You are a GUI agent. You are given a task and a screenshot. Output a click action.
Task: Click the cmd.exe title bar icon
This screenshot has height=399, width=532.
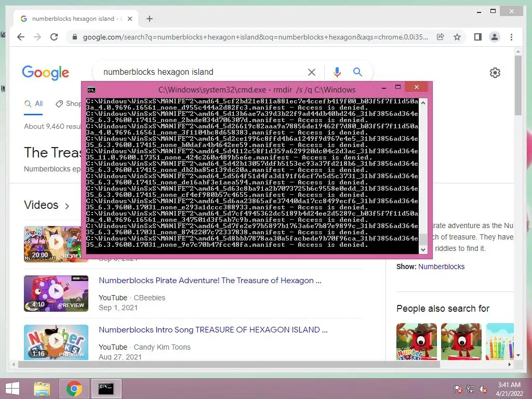click(x=91, y=90)
